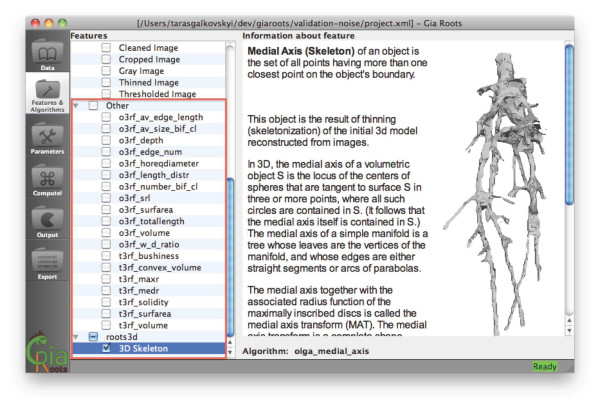Collapse the Other group disclosure triangle
The width and height of the screenshot is (600, 408).
(x=76, y=105)
